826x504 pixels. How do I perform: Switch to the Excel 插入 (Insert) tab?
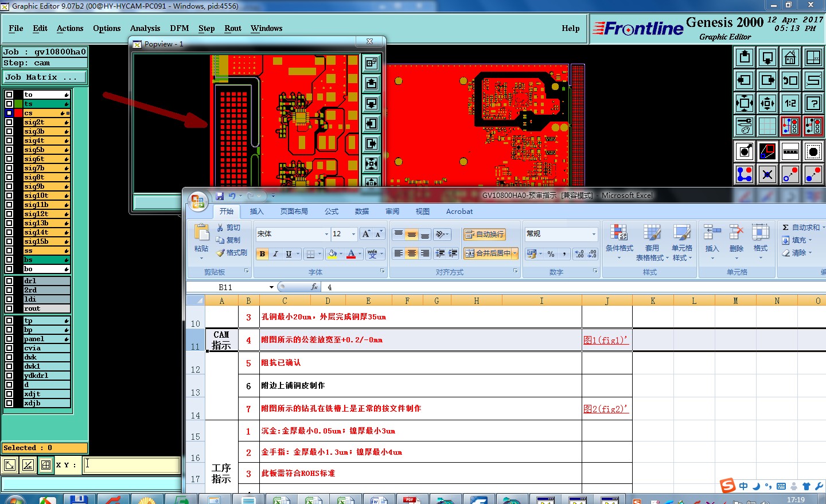tap(257, 212)
